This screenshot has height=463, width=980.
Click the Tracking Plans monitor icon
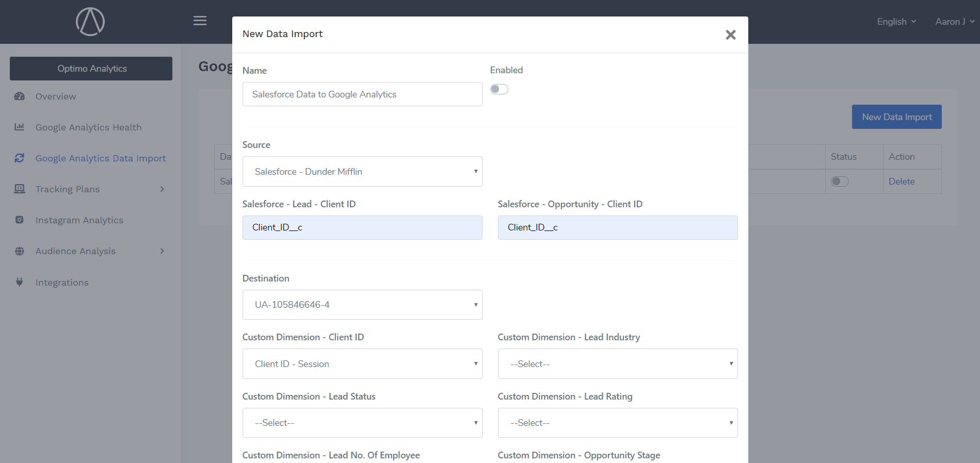tap(20, 189)
